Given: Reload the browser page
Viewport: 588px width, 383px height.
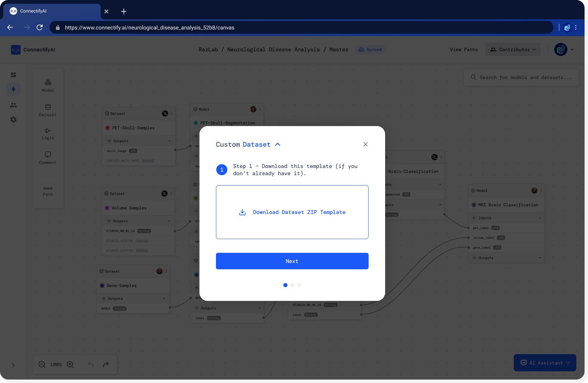Looking at the screenshot, I should [40, 27].
